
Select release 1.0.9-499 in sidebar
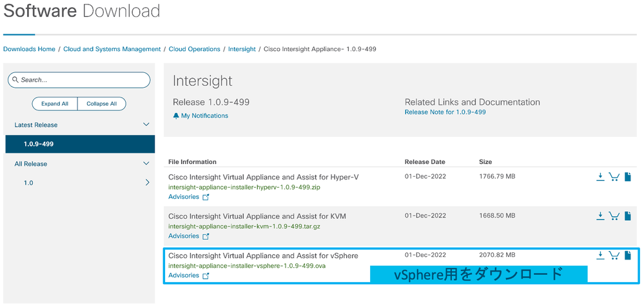click(80, 144)
